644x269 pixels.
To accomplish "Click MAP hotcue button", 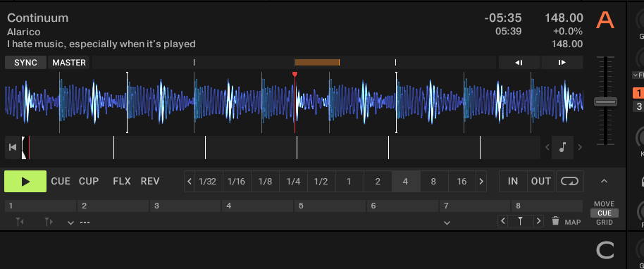I will (573, 223).
